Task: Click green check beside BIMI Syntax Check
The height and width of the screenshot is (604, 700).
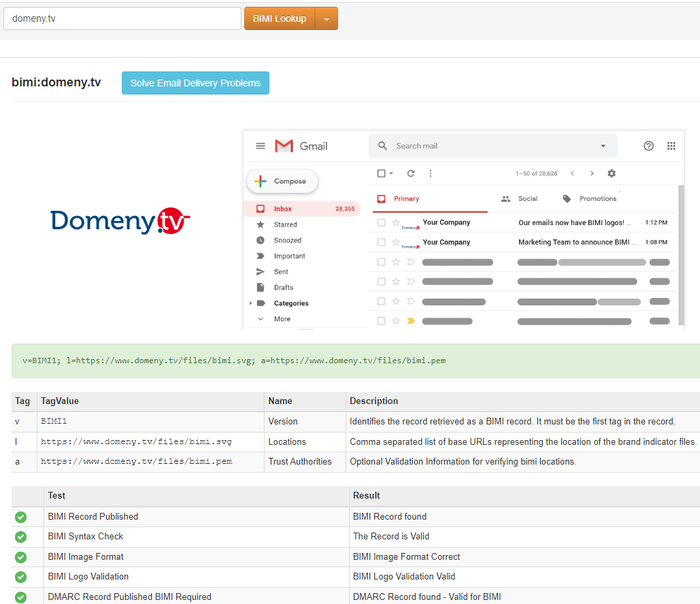Action: [20, 537]
